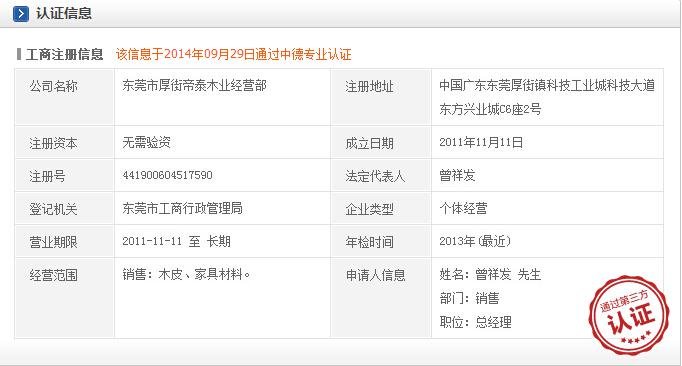The width and height of the screenshot is (682, 366).
Task: Click the blue arrow icon beside 认证信息
Action: [21, 14]
